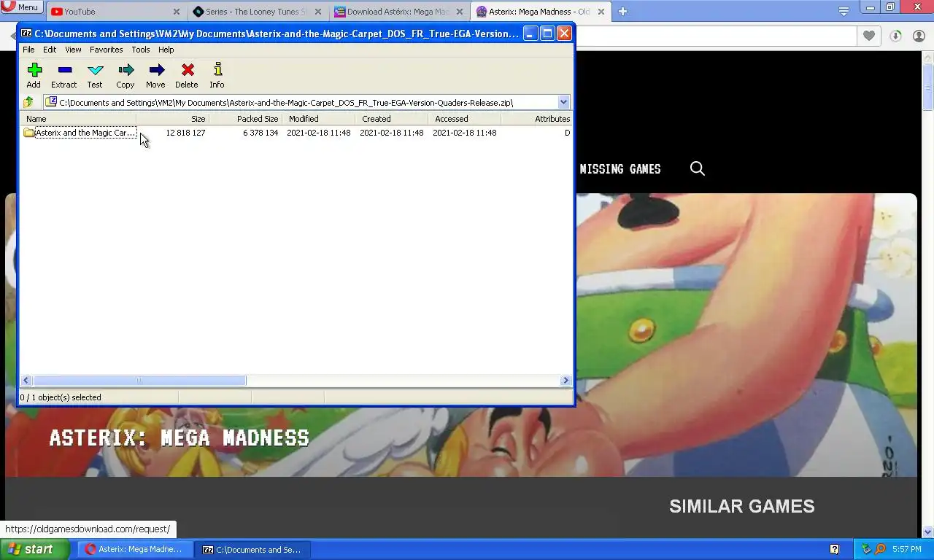Image resolution: width=934 pixels, height=560 pixels.
Task: Sort by the Accessed column header
Action: 465,118
